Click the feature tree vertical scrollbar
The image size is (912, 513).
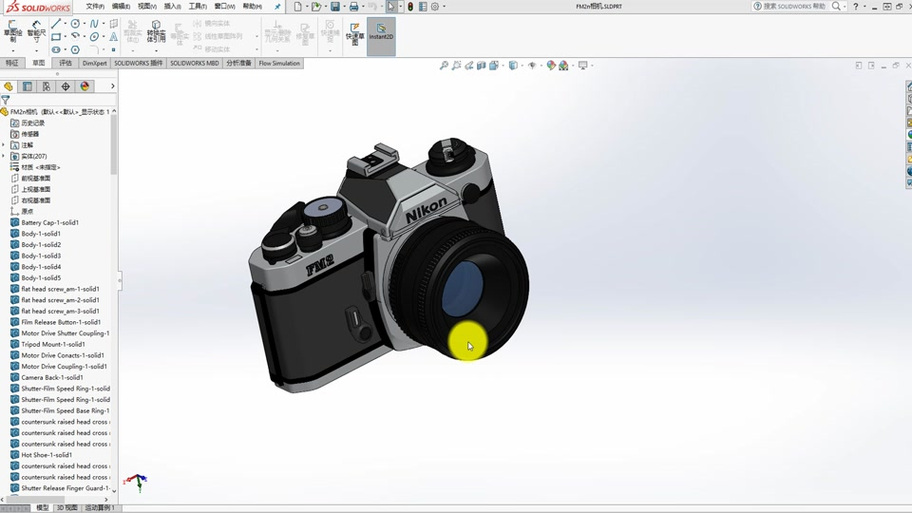pyautogui.click(x=114, y=145)
